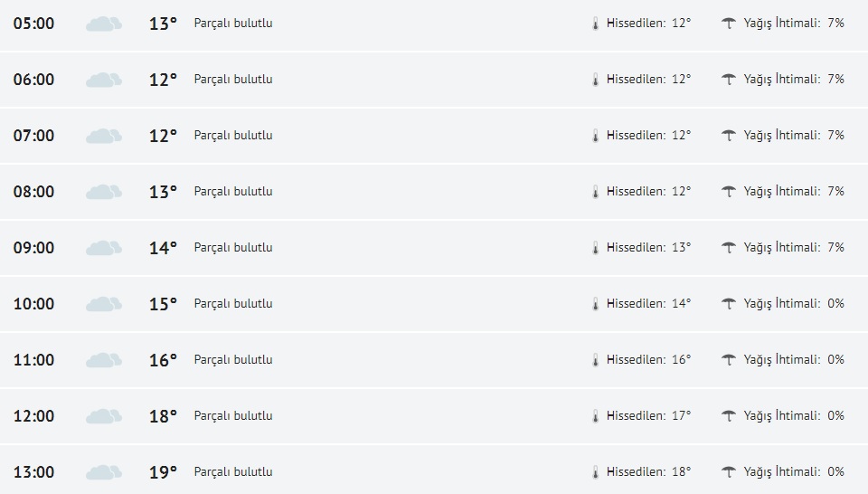
Task: Select the 10:00 hour label
Action: (33, 304)
